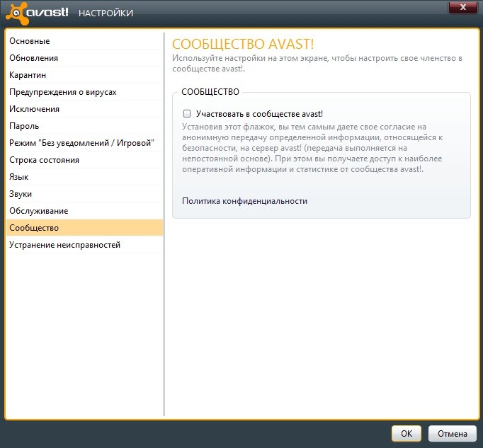Confirm settings with OK button
This screenshot has height=448, width=483.
pos(407,434)
